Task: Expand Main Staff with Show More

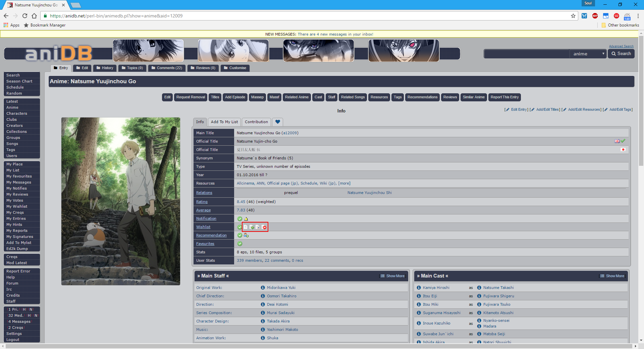Action: [x=392, y=276]
